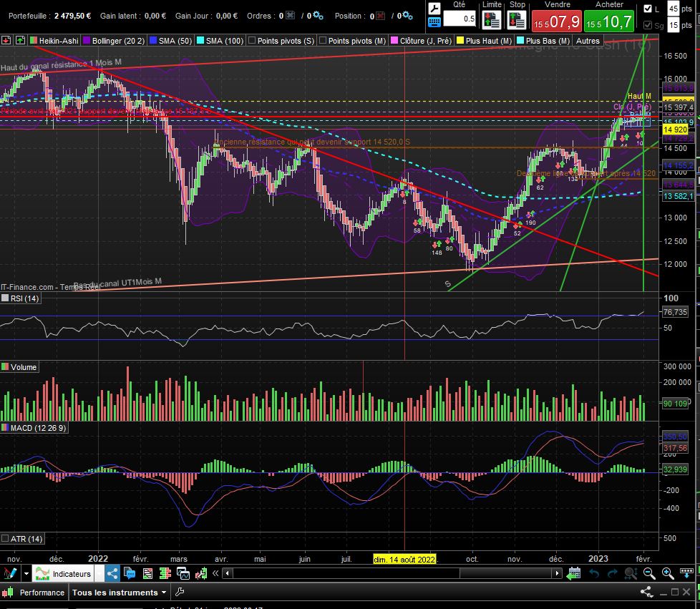The image size is (700, 609).
Task: Open the multi-chart windows icon
Action: click(x=183, y=573)
